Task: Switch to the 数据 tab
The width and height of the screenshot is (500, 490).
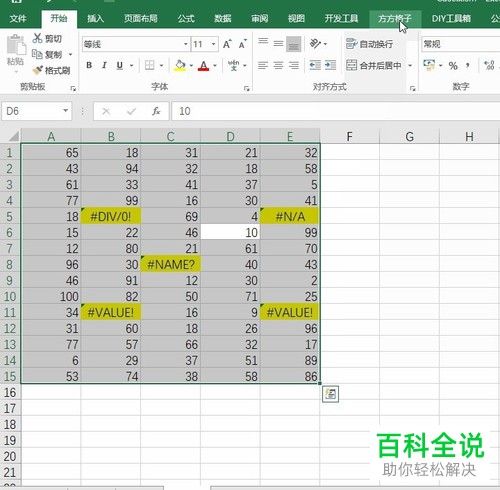Action: pyautogui.click(x=223, y=18)
